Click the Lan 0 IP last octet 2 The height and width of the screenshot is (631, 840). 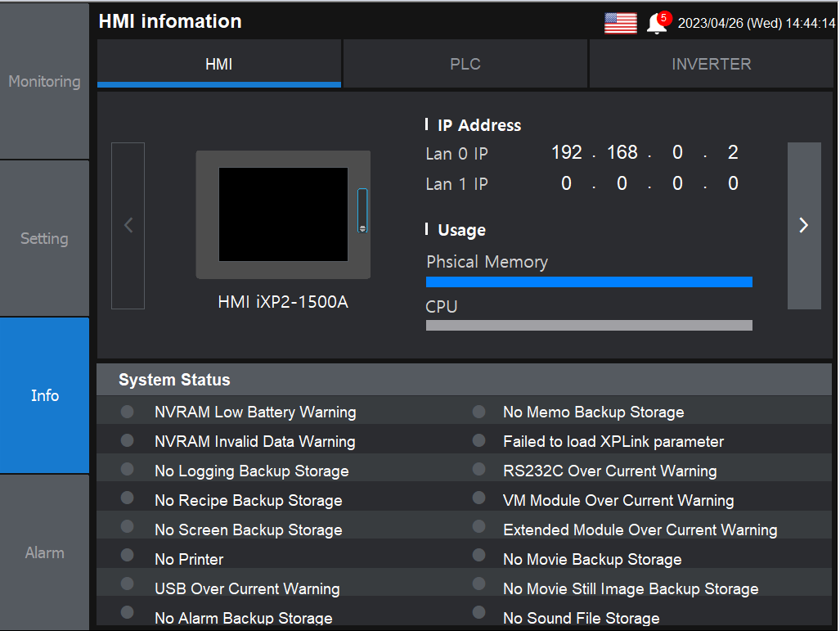click(733, 152)
